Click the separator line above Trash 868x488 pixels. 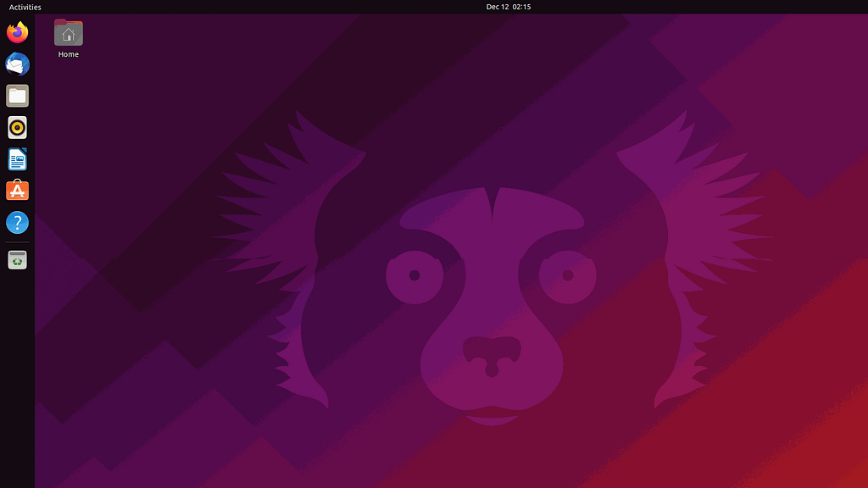coord(17,242)
